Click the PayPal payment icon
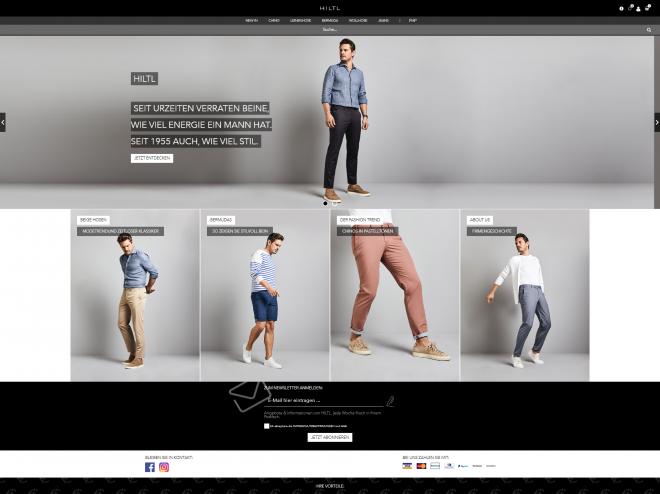Viewport: 660px width, 494px height. tap(463, 466)
